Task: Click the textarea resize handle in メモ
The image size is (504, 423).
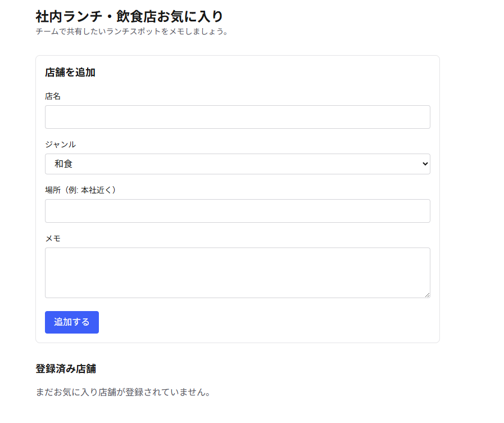Action: [427, 295]
